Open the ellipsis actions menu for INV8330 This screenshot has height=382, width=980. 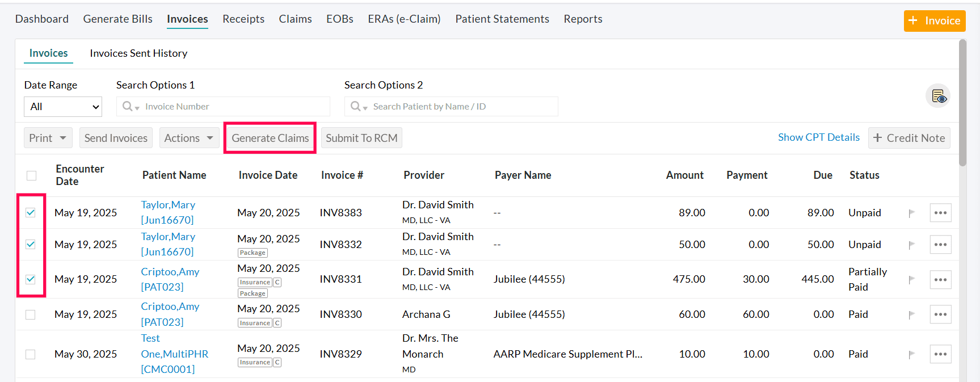(x=940, y=314)
